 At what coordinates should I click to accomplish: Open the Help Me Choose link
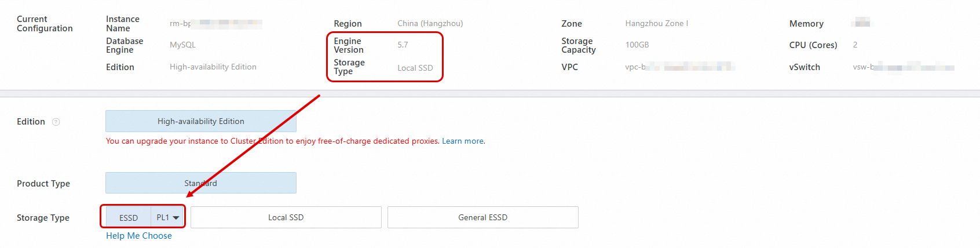pyautogui.click(x=139, y=236)
